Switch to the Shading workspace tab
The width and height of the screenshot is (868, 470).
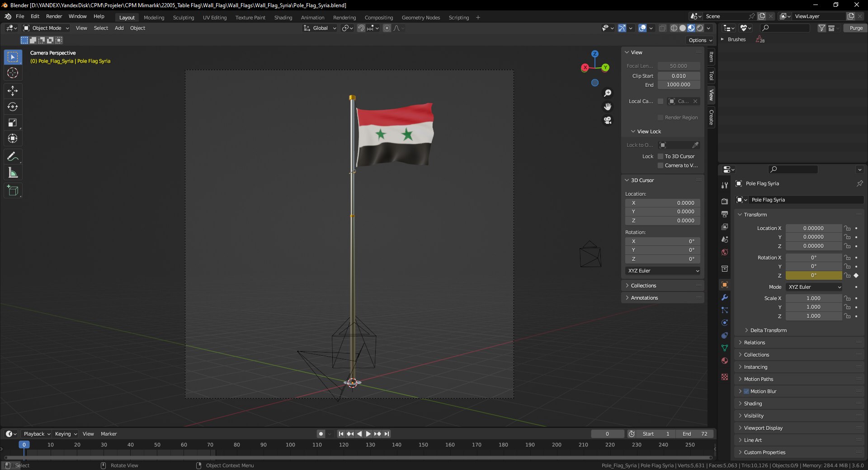tap(283, 18)
